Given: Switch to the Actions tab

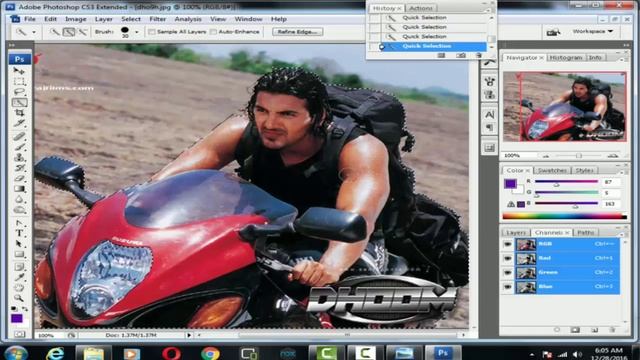Looking at the screenshot, I should 420,8.
